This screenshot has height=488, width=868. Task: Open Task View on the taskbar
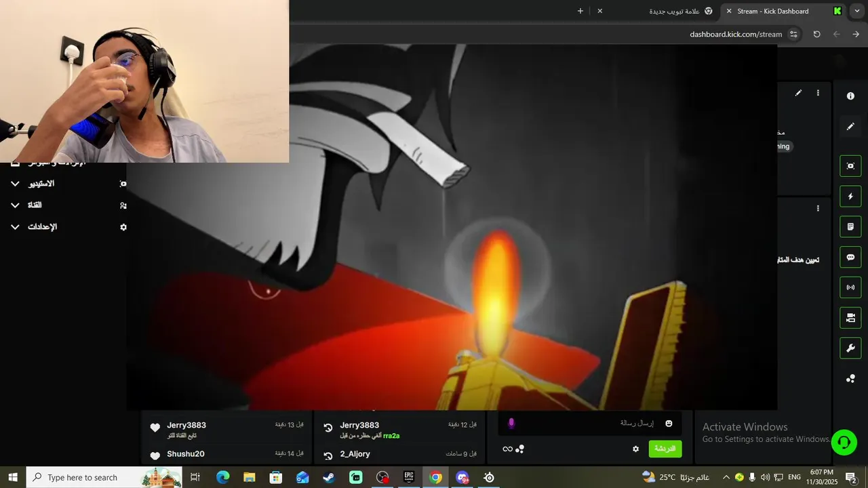[195, 477]
